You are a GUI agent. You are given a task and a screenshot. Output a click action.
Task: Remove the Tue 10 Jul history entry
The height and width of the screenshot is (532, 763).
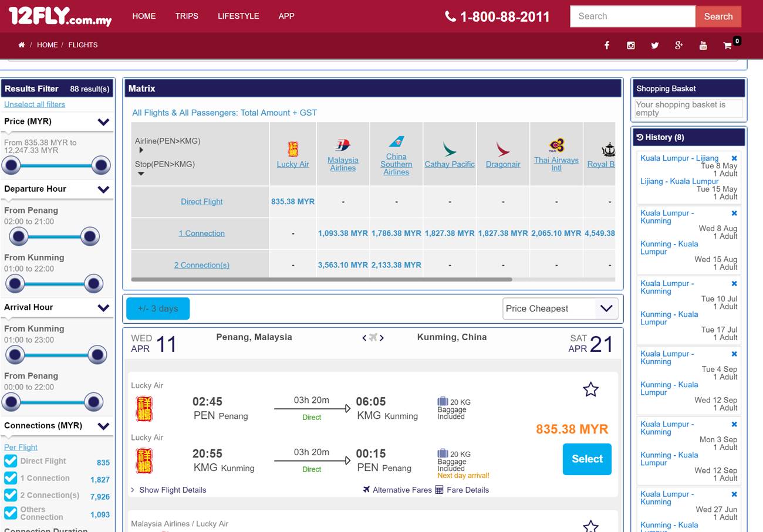(x=734, y=284)
